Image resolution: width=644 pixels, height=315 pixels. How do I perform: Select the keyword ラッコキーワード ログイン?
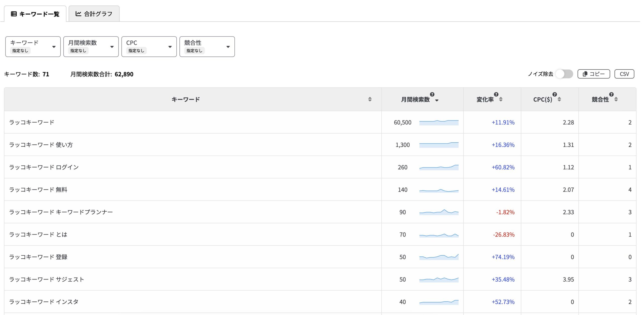[x=44, y=167]
